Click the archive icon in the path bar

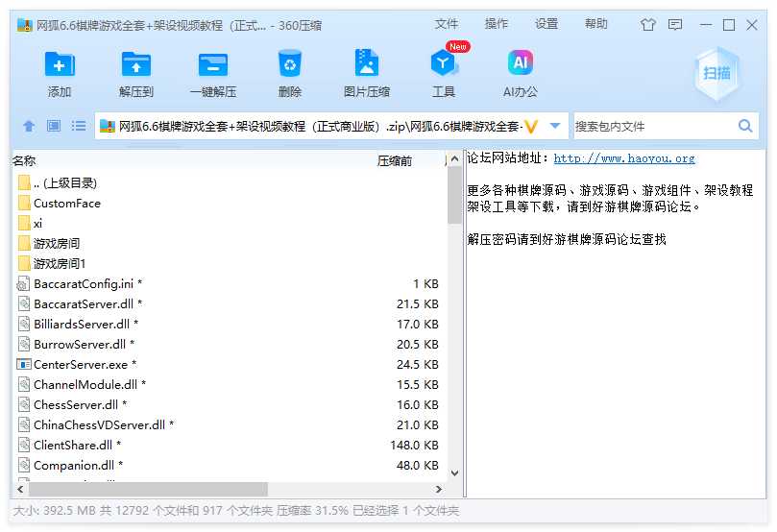[108, 127]
